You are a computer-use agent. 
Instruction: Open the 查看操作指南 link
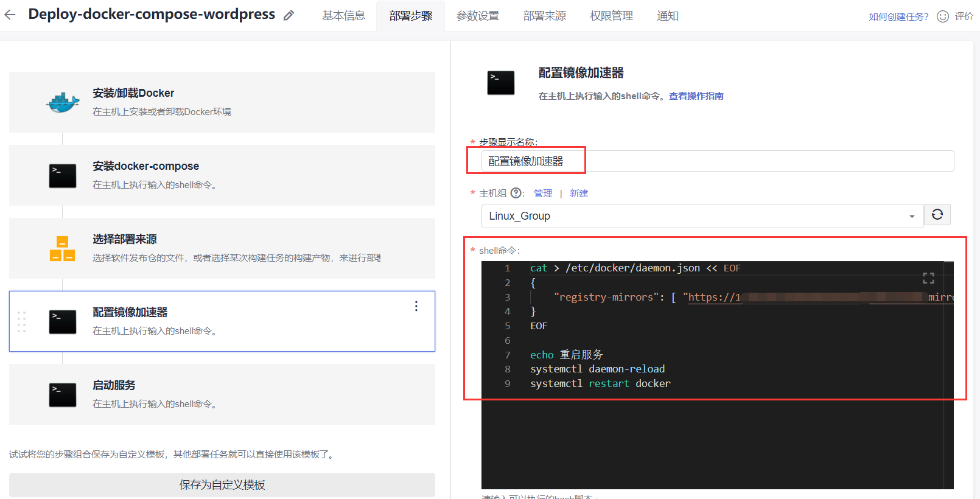pos(696,96)
